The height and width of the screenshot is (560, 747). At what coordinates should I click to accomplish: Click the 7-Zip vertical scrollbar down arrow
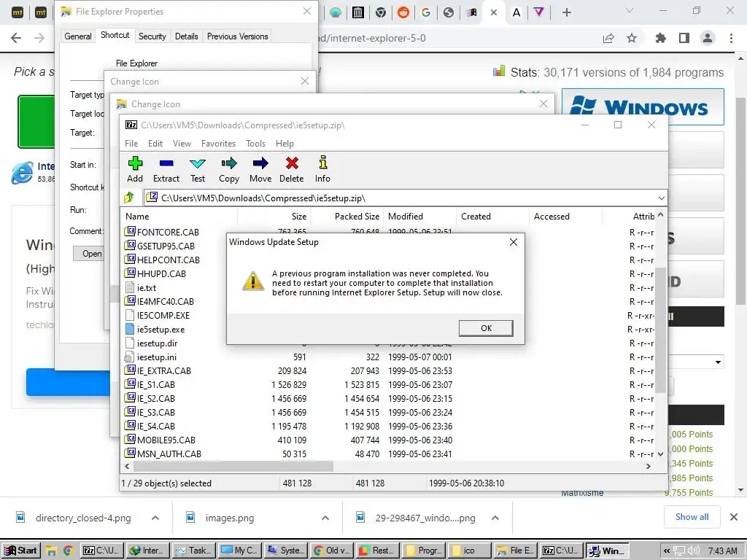(660, 454)
